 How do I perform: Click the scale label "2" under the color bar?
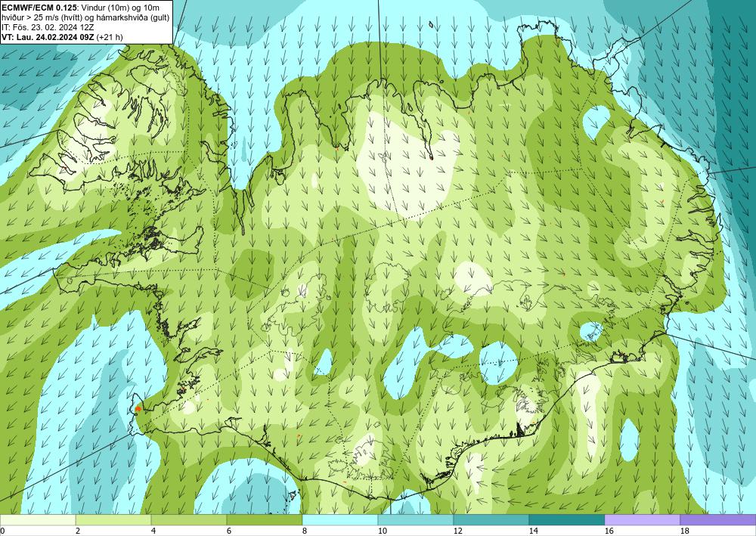pos(78,531)
